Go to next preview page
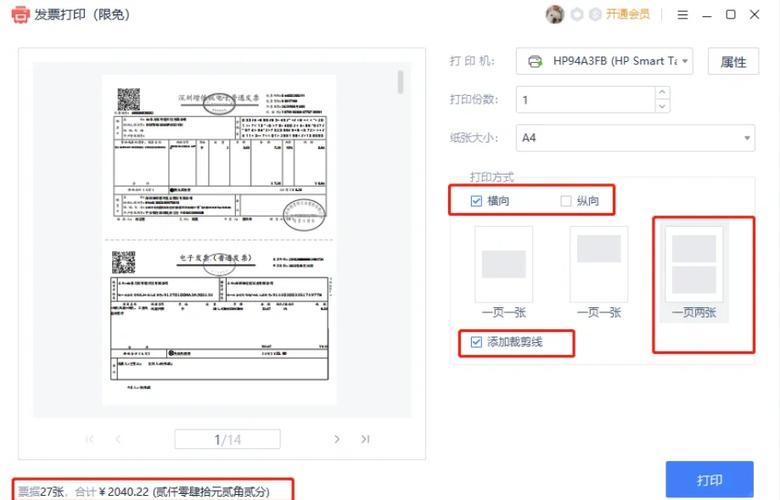This screenshot has width=780, height=500. [337, 439]
